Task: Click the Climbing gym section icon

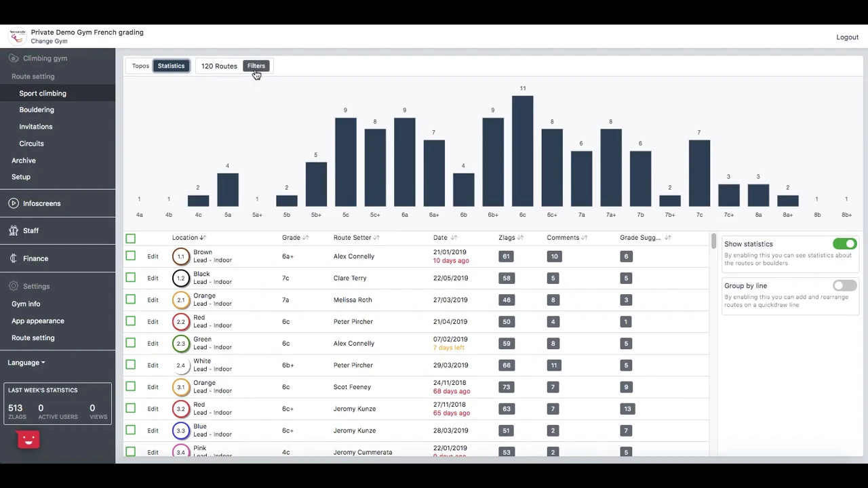Action: (14, 58)
